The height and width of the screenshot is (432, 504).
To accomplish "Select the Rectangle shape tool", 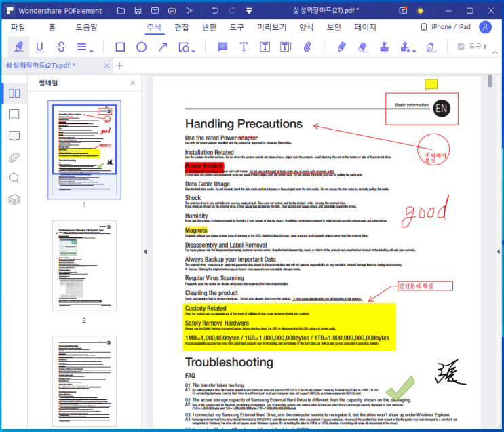I will coord(120,47).
